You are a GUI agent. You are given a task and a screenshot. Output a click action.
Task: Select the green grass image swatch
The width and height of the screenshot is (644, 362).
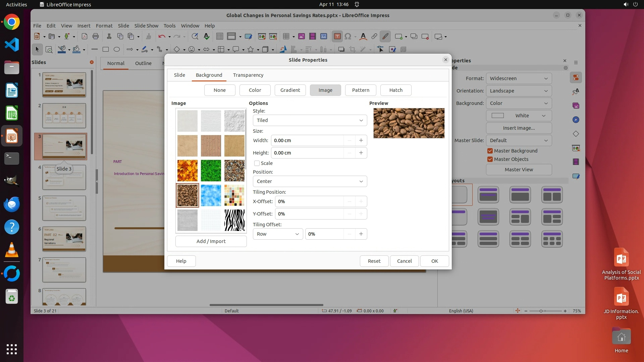(x=211, y=170)
